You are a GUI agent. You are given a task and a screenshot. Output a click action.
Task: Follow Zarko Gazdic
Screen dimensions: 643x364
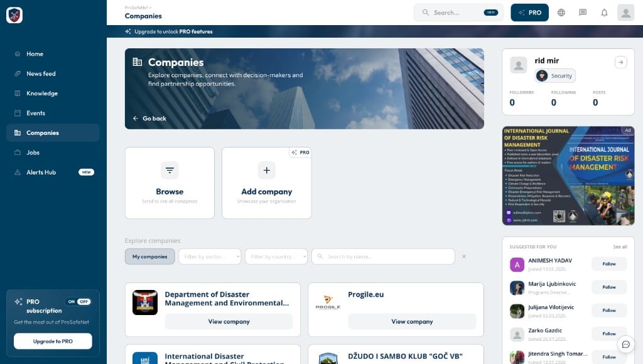pyautogui.click(x=609, y=334)
